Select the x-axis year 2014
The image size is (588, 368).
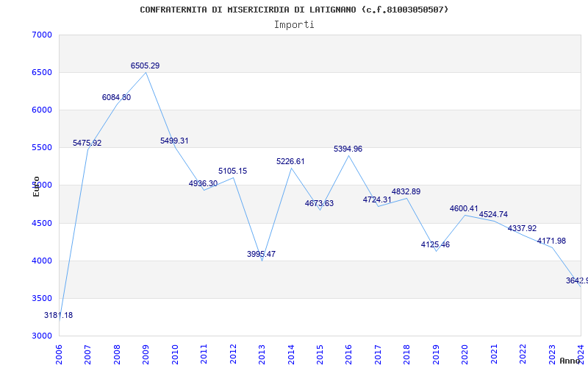[291, 354]
